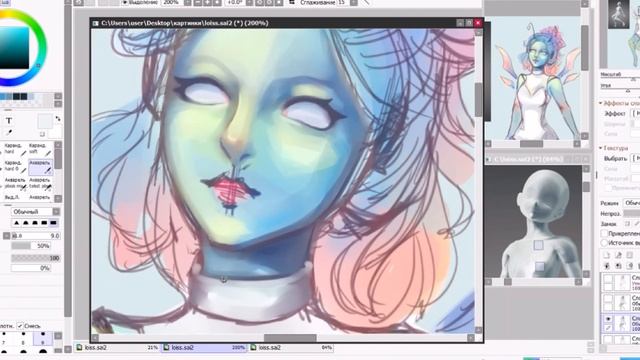
Task: Switch to the loiss.sai2 84% document tab
Action: click(291, 348)
